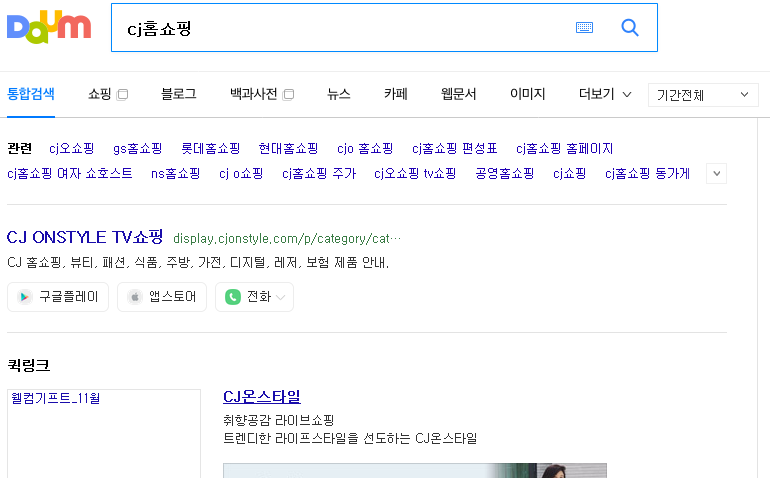
Task: Open related search gs홈쇼핑
Action: 138,148
